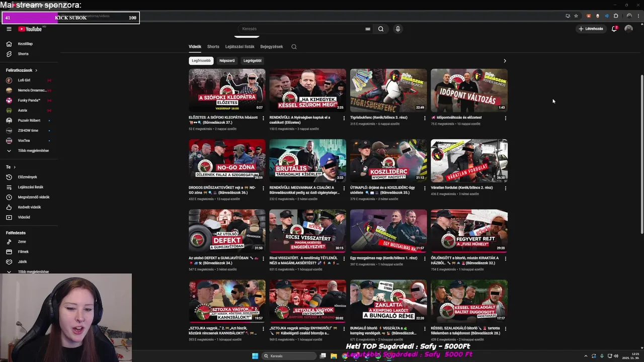Open options for the Váratlan fordulat video

tap(505, 189)
